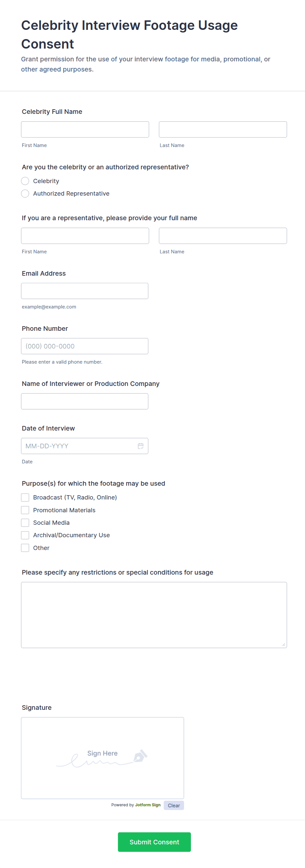Click the Email Address input
This screenshot has height=868, width=305.
point(85,291)
